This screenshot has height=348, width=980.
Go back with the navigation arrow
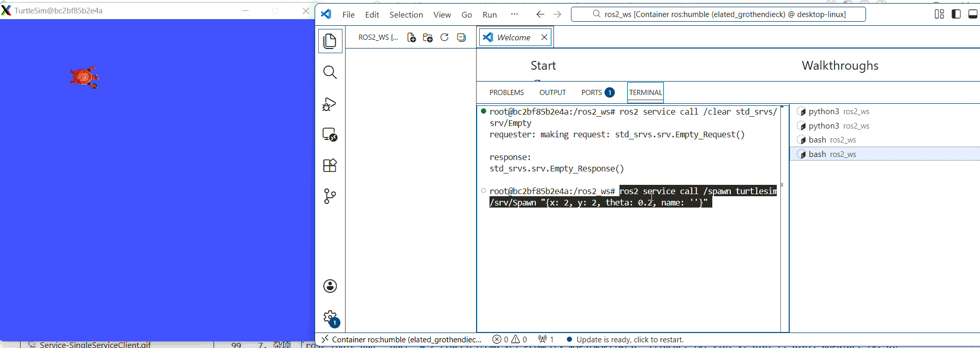540,14
